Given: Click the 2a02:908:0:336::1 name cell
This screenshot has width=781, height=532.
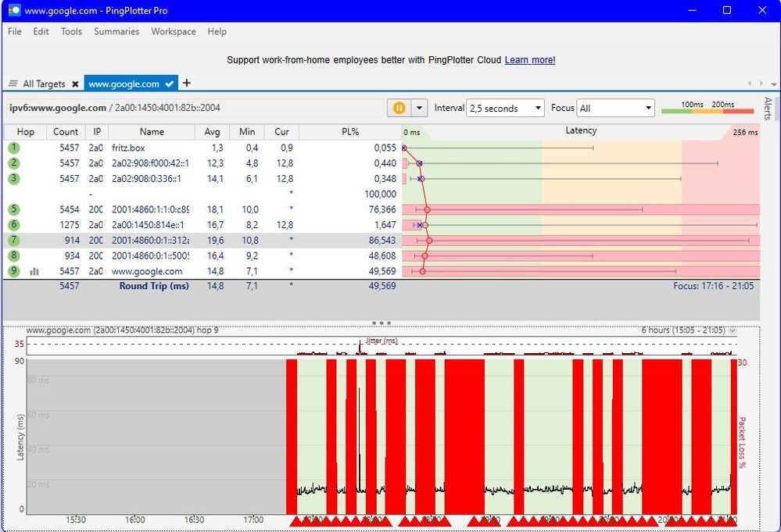Looking at the screenshot, I should pyautogui.click(x=146, y=179).
